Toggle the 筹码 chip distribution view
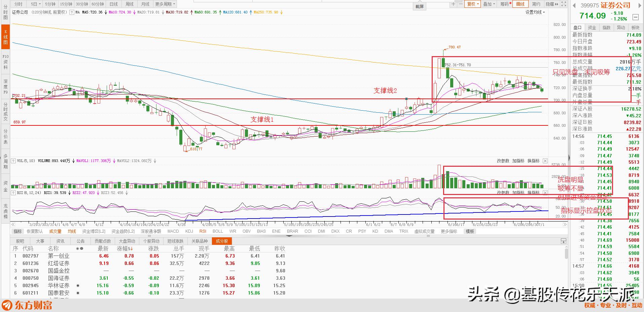Viewport: 644px width, 312px height. coord(505,4)
